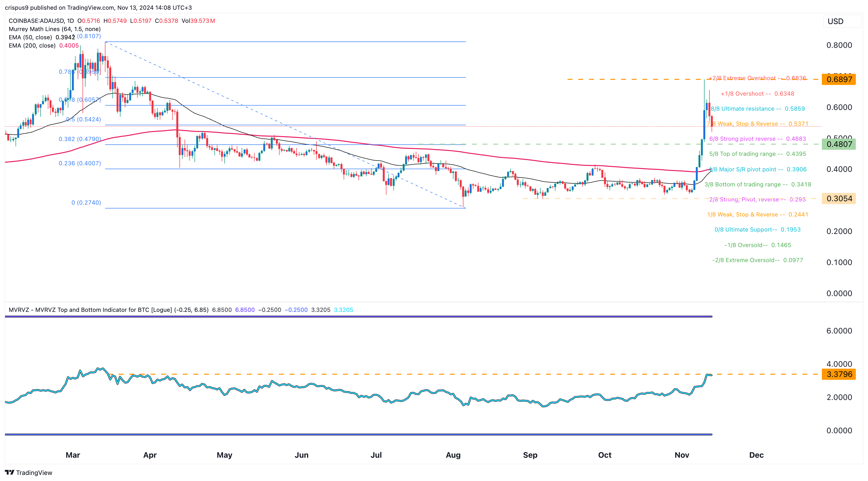Click the -2/8 Extreme Oversold 0.0977 label
The image size is (868, 481).
pos(757,260)
